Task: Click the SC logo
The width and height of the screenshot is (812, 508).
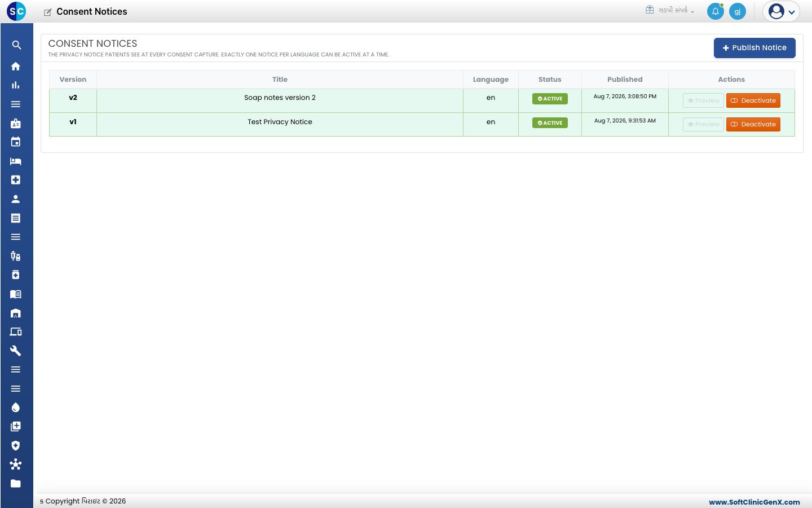Action: tap(16, 11)
